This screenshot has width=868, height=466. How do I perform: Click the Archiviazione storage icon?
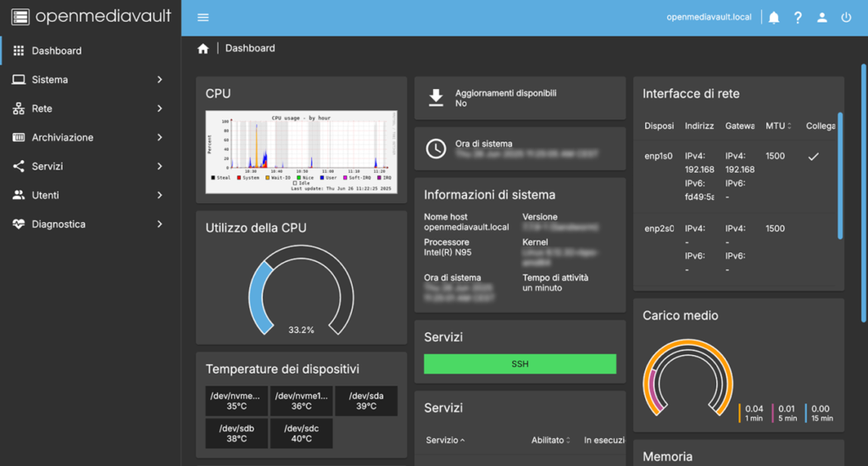point(19,137)
